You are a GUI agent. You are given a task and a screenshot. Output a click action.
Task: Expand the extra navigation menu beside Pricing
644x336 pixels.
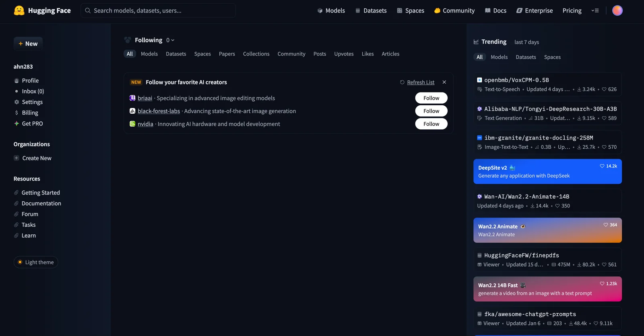595,10
